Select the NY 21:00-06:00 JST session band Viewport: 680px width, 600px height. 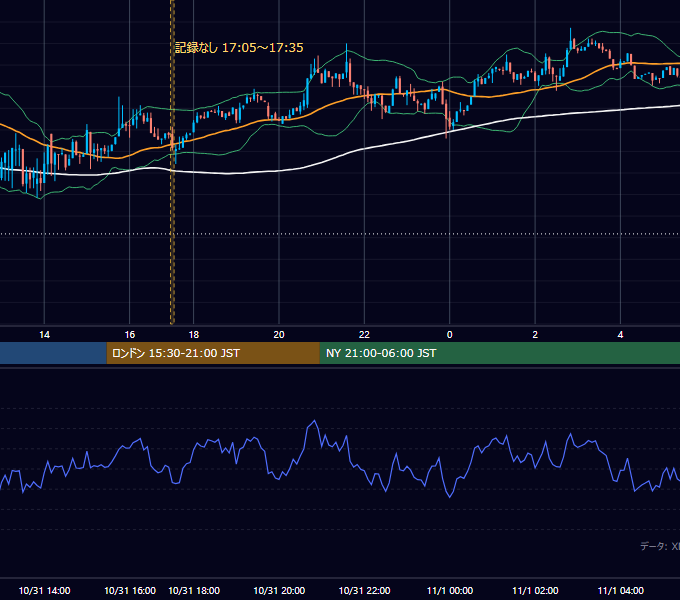pyautogui.click(x=500, y=353)
